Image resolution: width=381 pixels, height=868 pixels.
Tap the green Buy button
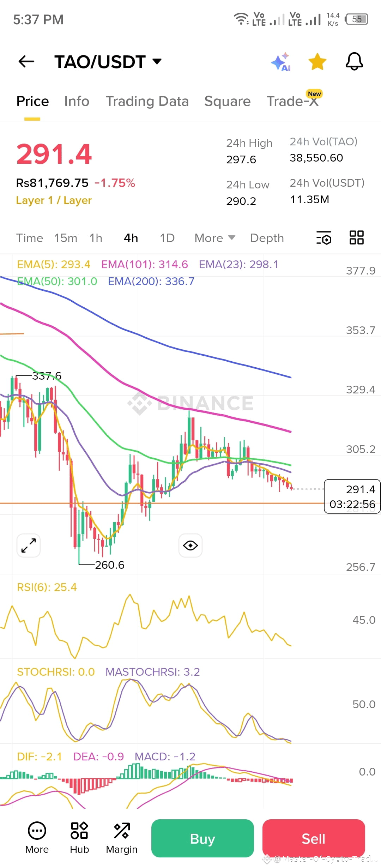tap(202, 838)
